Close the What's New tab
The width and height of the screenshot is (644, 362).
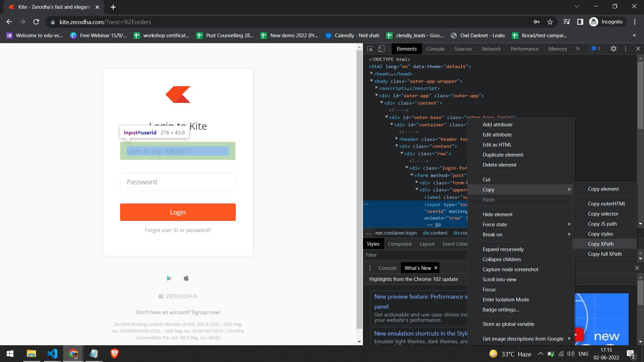[436, 267]
